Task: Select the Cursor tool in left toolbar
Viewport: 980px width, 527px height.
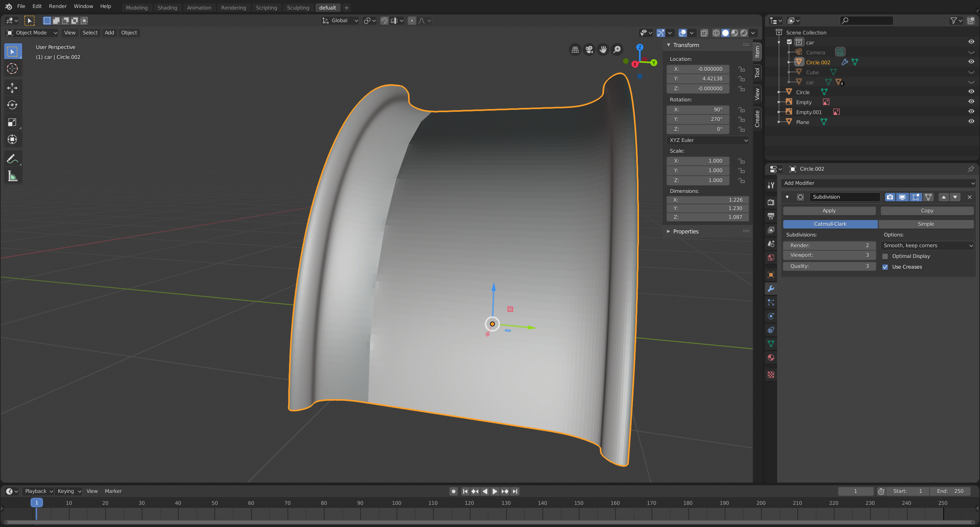Action: pyautogui.click(x=12, y=69)
